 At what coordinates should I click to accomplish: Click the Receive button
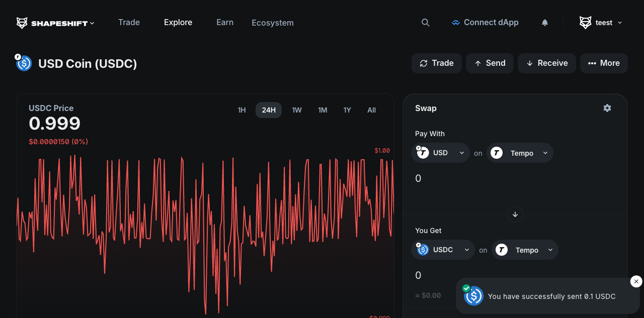point(547,63)
